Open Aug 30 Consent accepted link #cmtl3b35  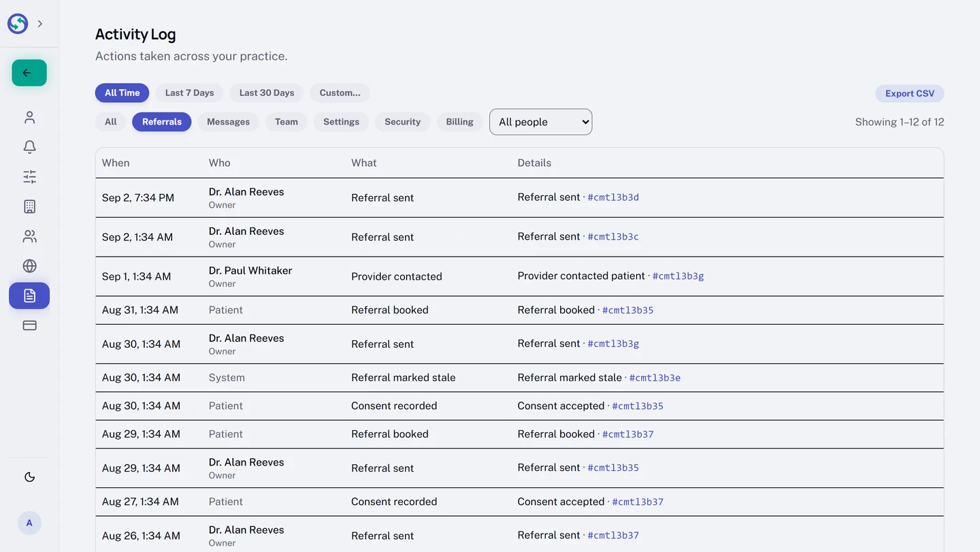638,406
